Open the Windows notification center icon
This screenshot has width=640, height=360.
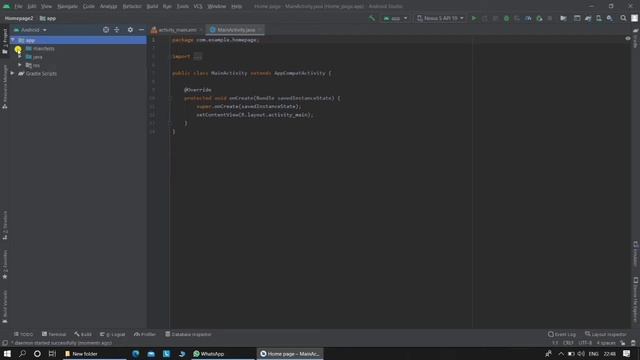(x=627, y=353)
